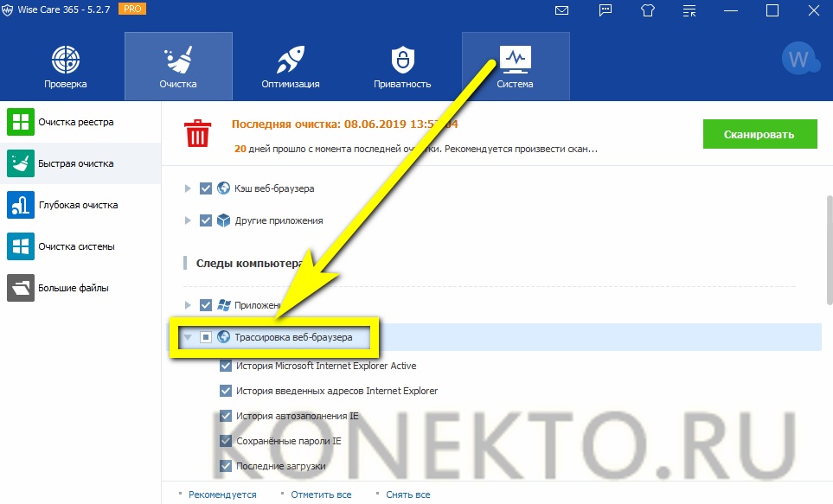Screen dimensions: 833x504
Task: Toggle the Трассировка веб-браузера checkbox
Action: pos(206,337)
